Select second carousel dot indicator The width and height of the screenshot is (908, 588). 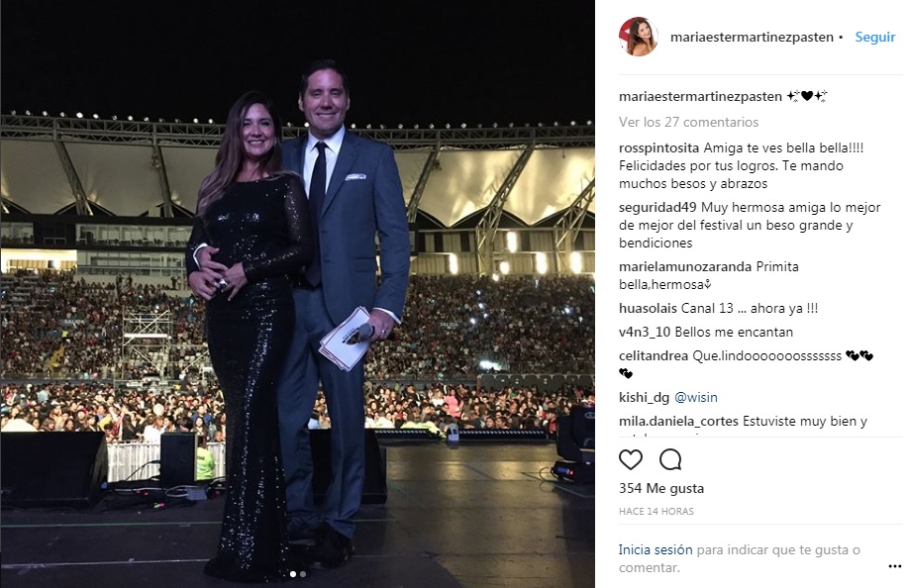pyautogui.click(x=303, y=574)
